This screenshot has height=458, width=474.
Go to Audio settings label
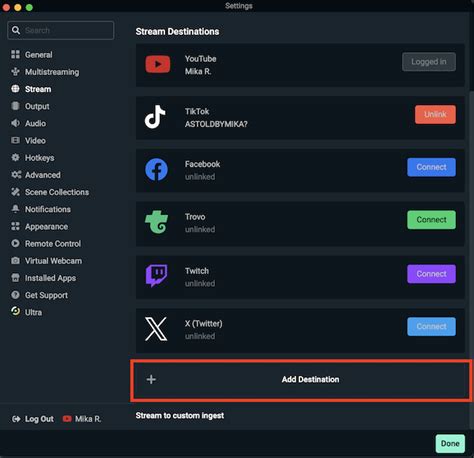(35, 123)
